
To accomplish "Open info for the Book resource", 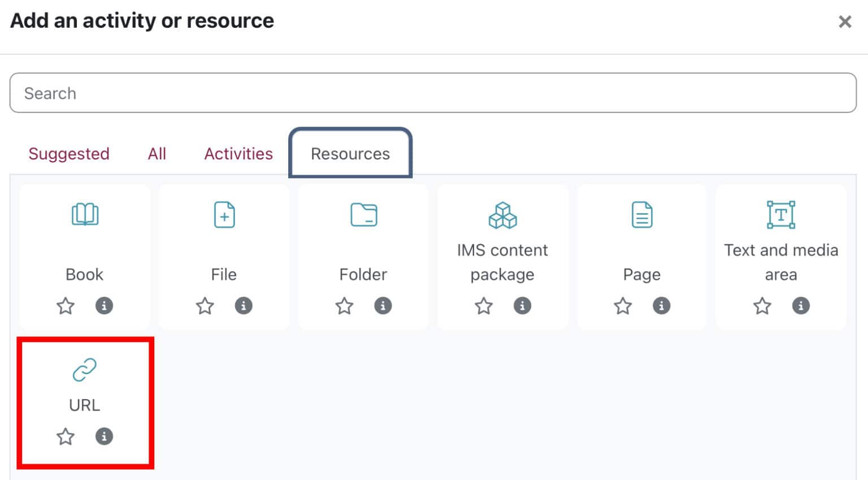I will (104, 306).
